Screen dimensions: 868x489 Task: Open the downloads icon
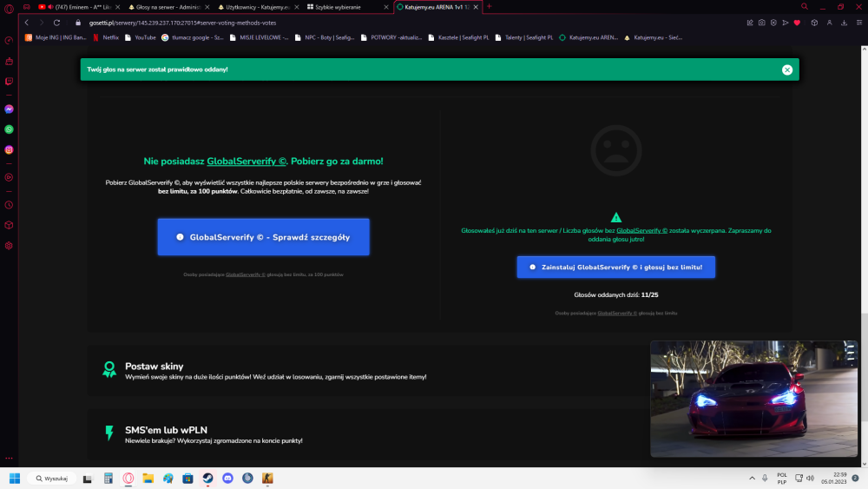coord(845,23)
